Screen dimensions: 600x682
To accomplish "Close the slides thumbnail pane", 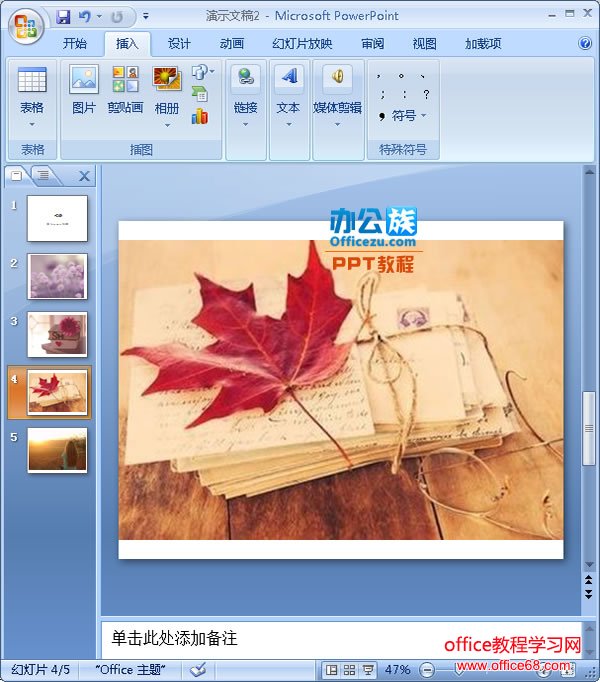I will pyautogui.click(x=84, y=176).
